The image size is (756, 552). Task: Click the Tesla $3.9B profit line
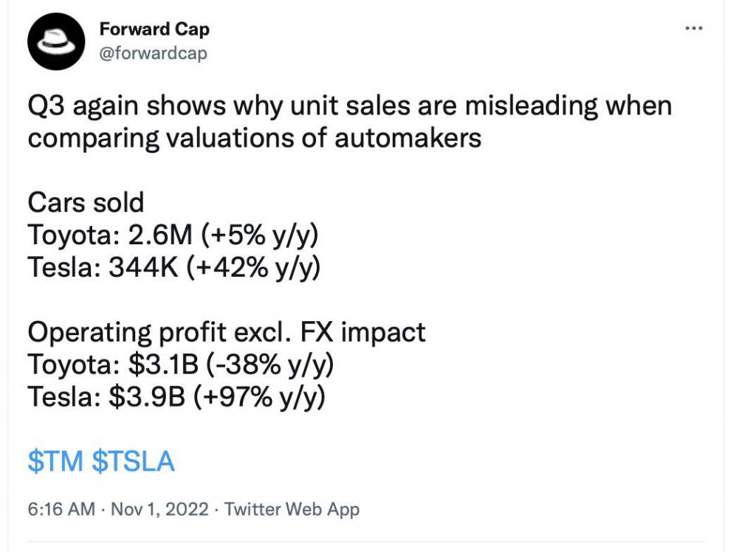tap(177, 397)
